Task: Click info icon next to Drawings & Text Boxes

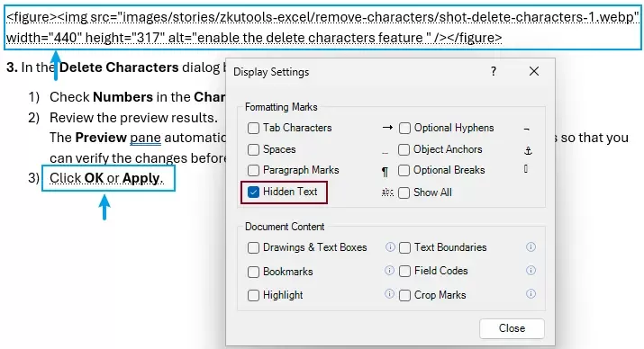Action: click(390, 246)
